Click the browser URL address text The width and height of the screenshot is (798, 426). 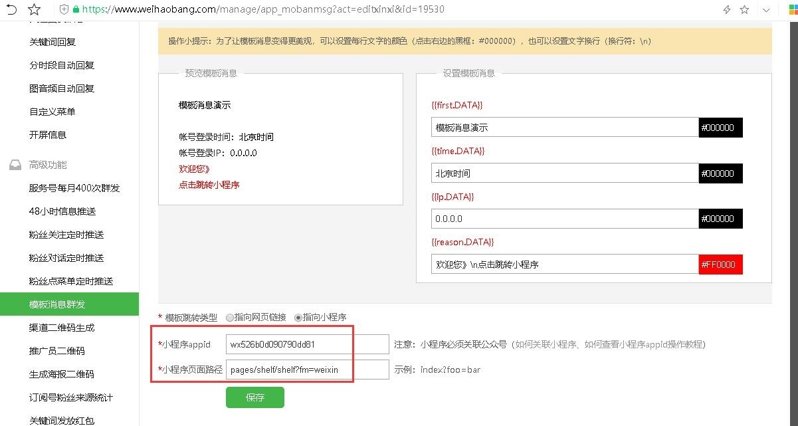[x=263, y=9]
